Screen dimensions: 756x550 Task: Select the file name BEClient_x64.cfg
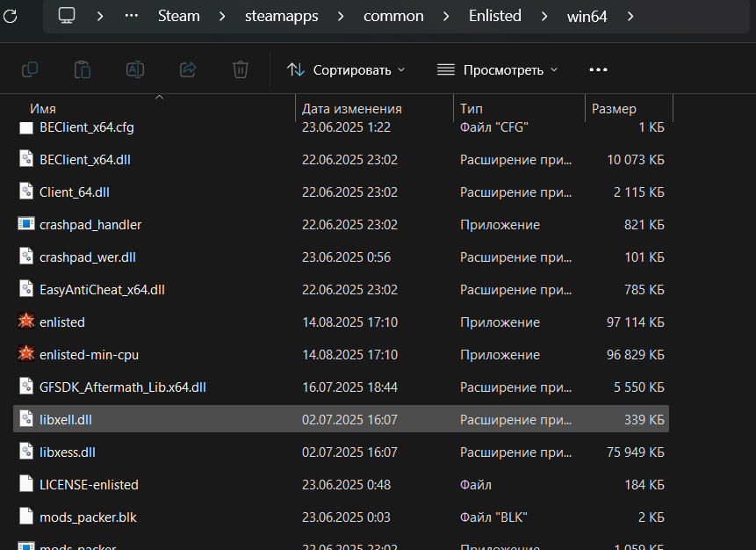coord(87,127)
